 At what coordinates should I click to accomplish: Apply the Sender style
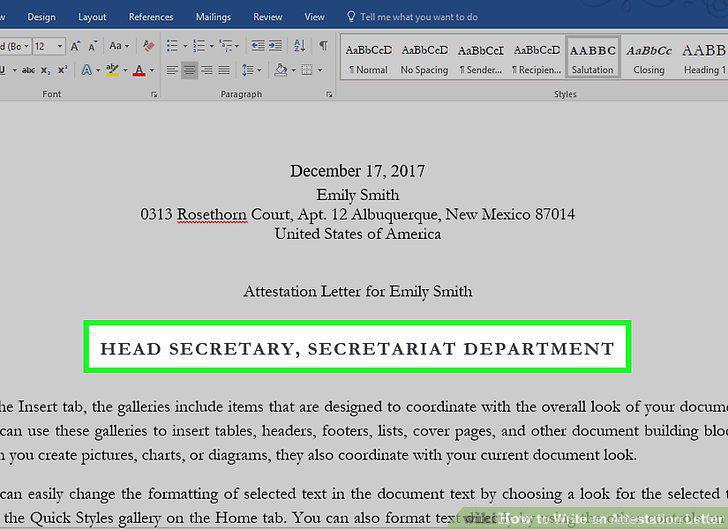(481, 58)
